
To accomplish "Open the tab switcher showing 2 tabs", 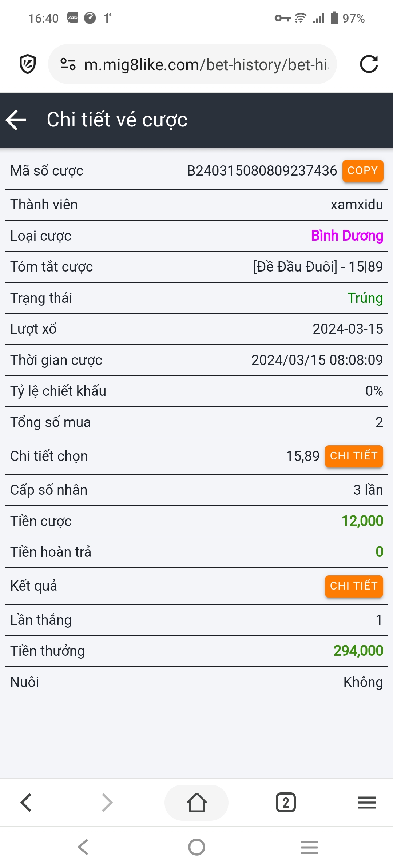I will click(x=286, y=802).
